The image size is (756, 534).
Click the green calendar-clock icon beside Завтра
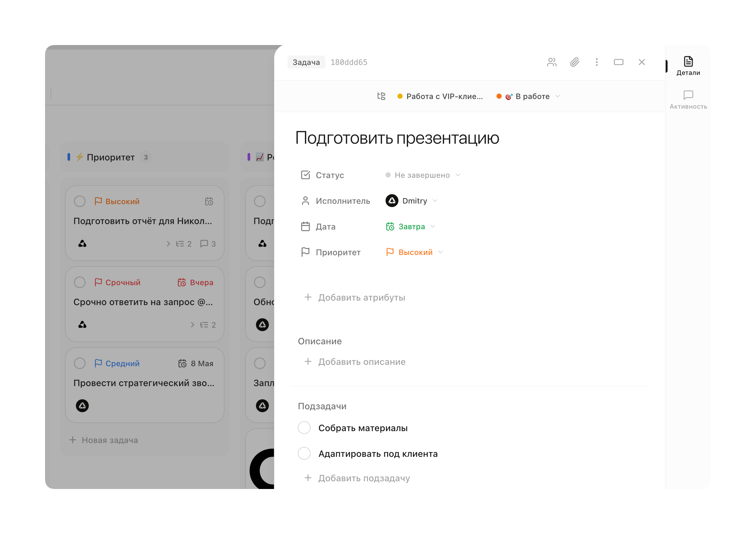click(390, 227)
